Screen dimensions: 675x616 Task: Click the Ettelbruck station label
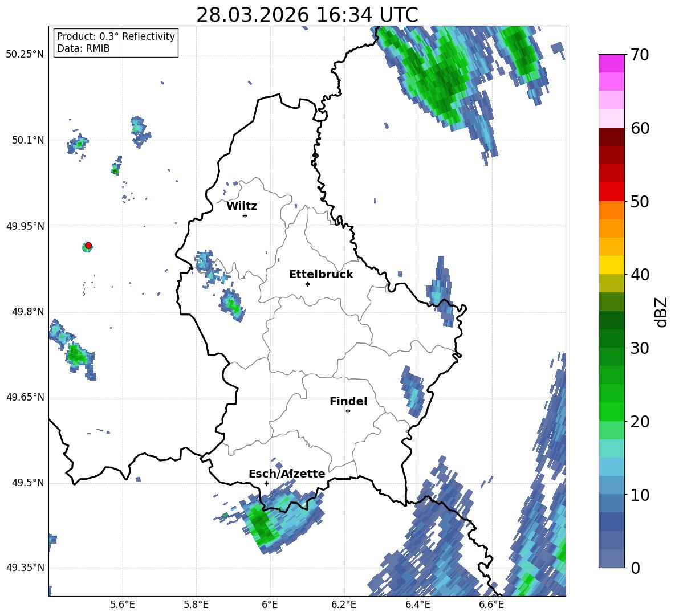[321, 275]
